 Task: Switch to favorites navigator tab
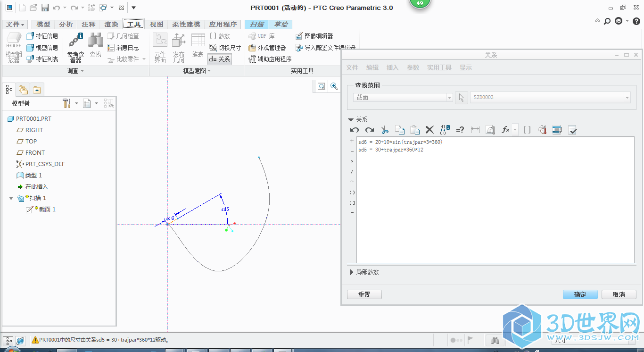pyautogui.click(x=37, y=89)
